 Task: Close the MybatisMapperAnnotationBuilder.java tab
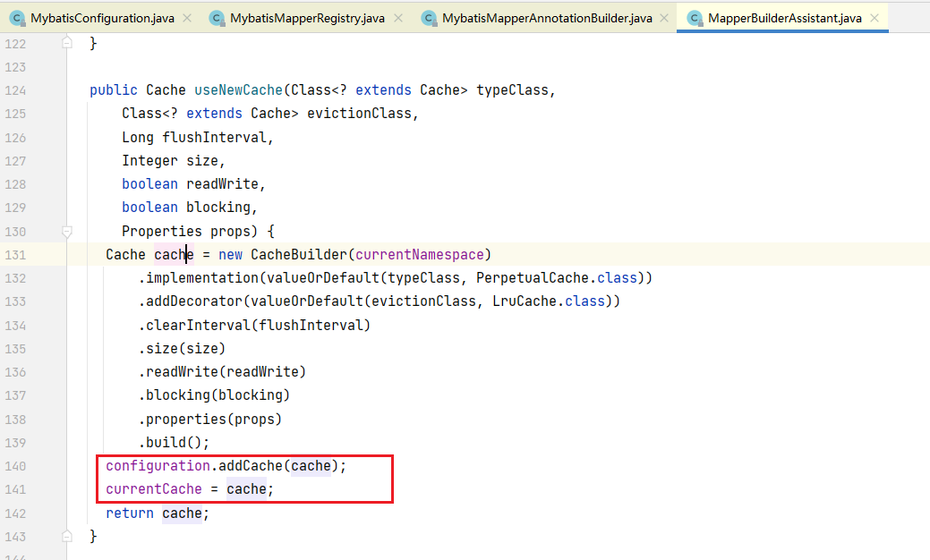coord(664,18)
